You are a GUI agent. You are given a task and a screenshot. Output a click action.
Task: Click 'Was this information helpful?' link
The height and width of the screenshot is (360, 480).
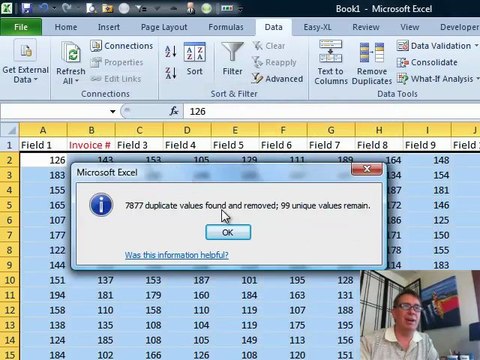coord(177,255)
